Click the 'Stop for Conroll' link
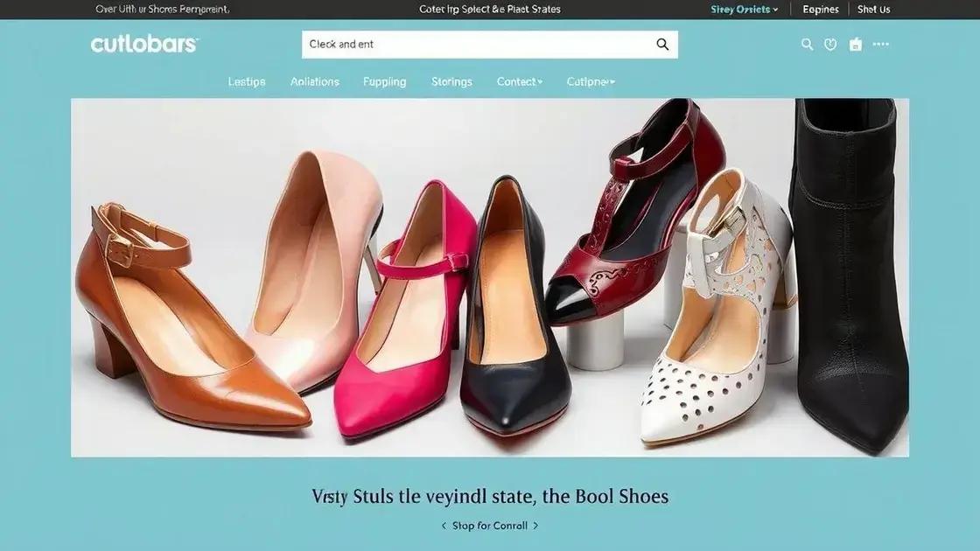The height and width of the screenshot is (551, 980). click(490, 526)
